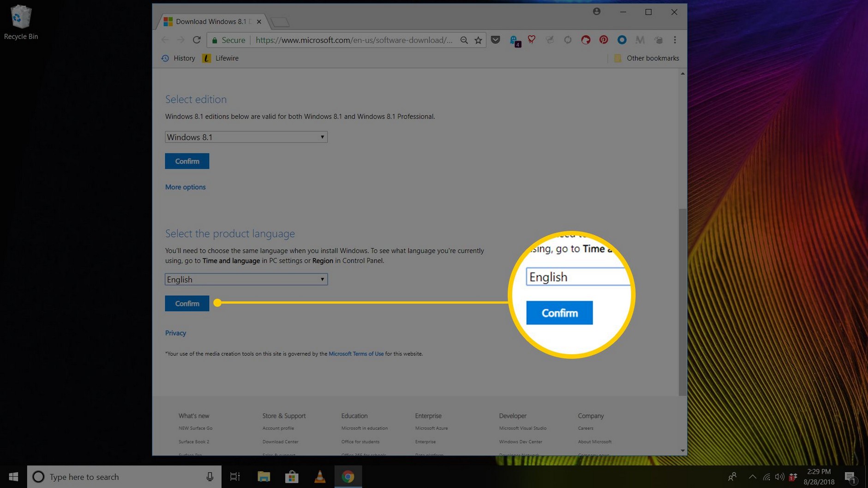Click the bleeding heart extension icon
Image resolution: width=868 pixels, height=488 pixels.
click(532, 40)
